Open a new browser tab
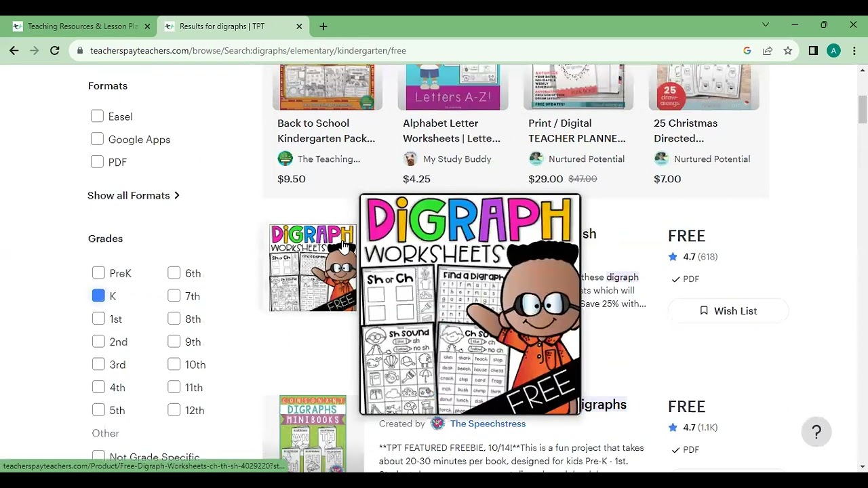The height and width of the screenshot is (488, 868). [x=323, y=26]
